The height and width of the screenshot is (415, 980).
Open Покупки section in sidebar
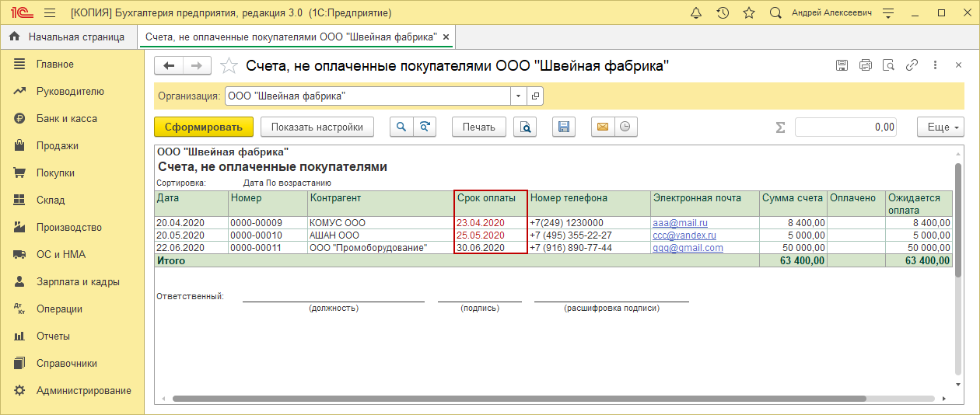click(55, 173)
